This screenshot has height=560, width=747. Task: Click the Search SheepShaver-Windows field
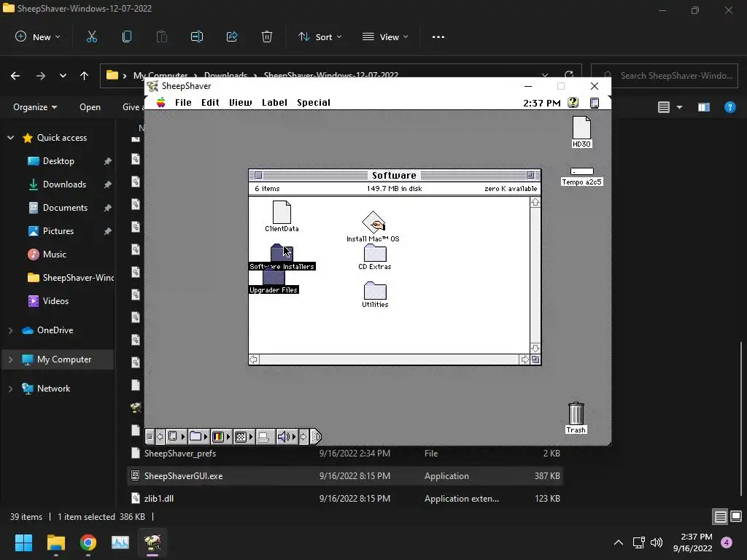[665, 76]
